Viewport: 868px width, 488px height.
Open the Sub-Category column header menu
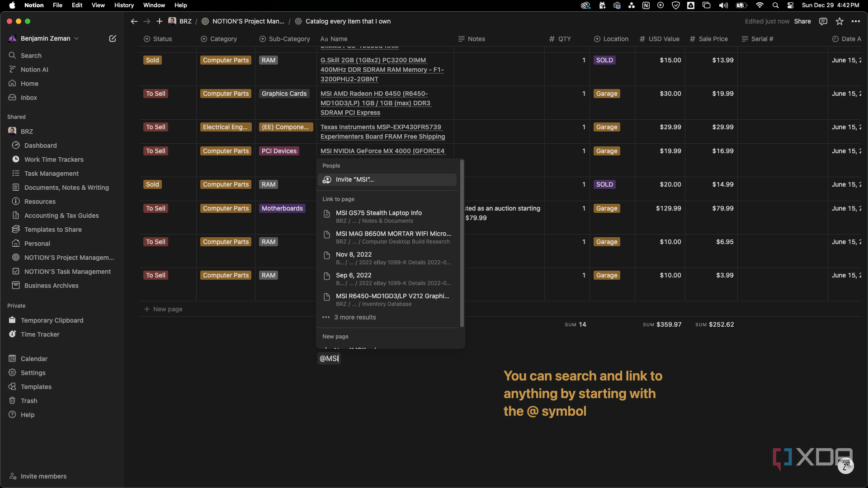(x=285, y=39)
